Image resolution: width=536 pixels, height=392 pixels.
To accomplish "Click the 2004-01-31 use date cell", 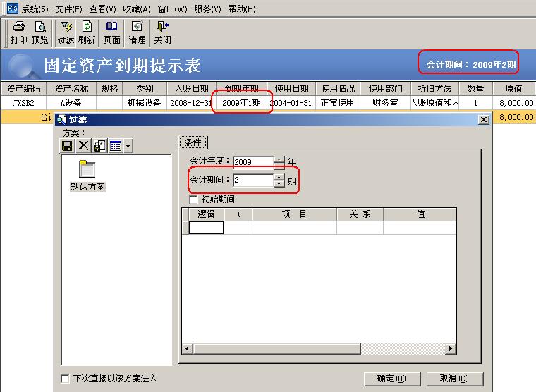I will [291, 103].
